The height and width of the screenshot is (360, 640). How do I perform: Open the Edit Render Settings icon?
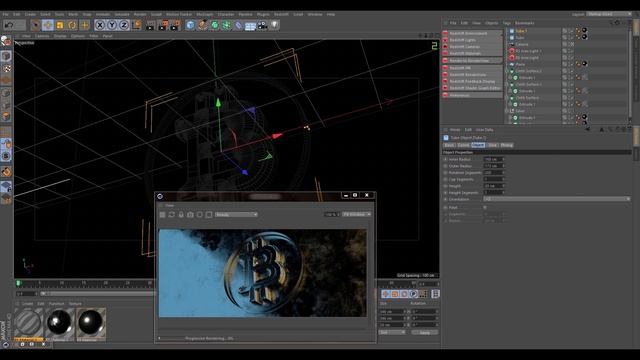(x=175, y=26)
